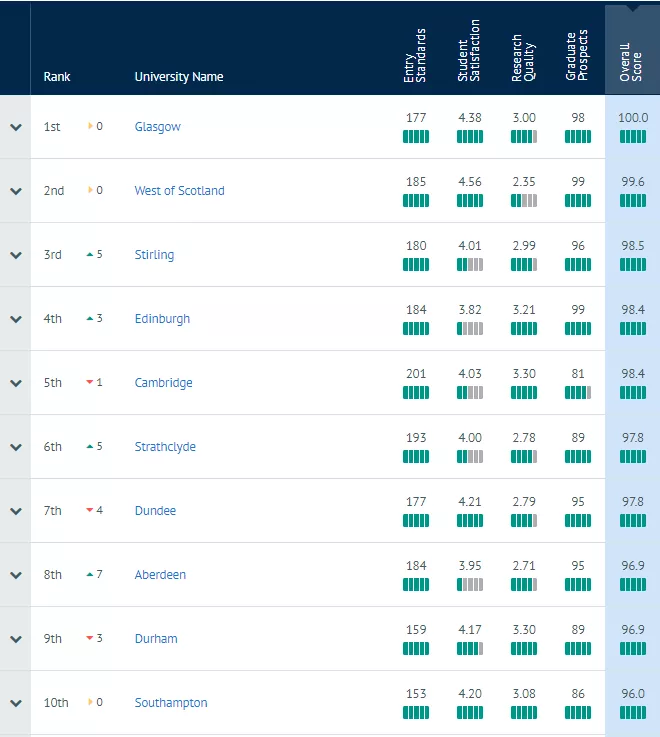660x737 pixels.
Task: Click Strathclyde's green up-arrow rank change icon
Action: point(90,446)
